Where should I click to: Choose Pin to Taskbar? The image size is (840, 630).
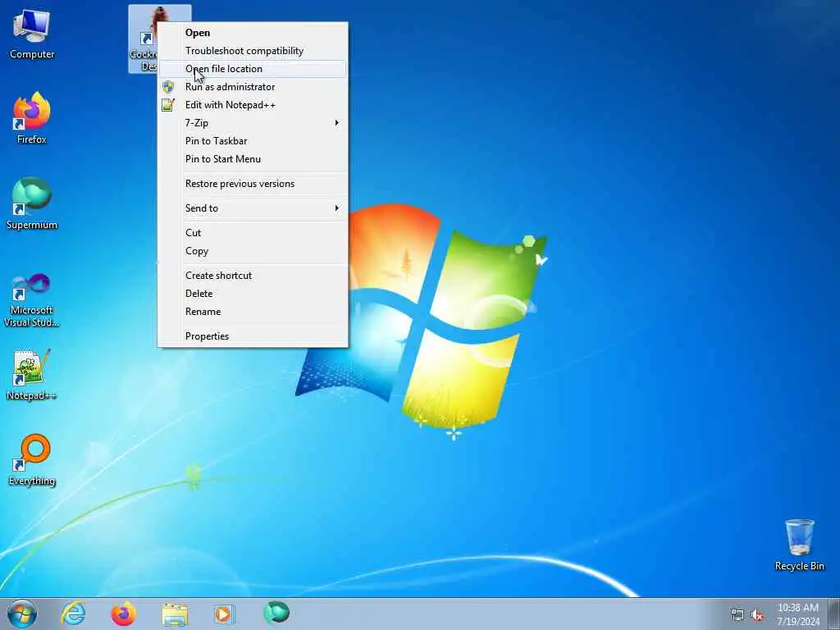click(x=253, y=141)
